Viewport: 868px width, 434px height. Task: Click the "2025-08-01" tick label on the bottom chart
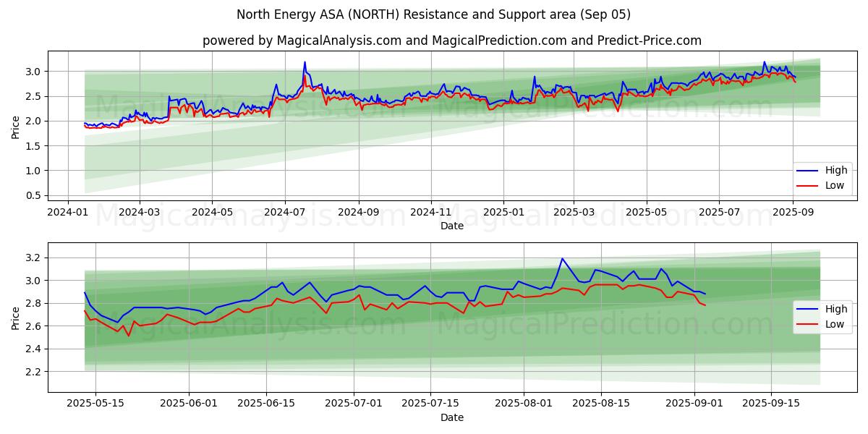pos(525,403)
